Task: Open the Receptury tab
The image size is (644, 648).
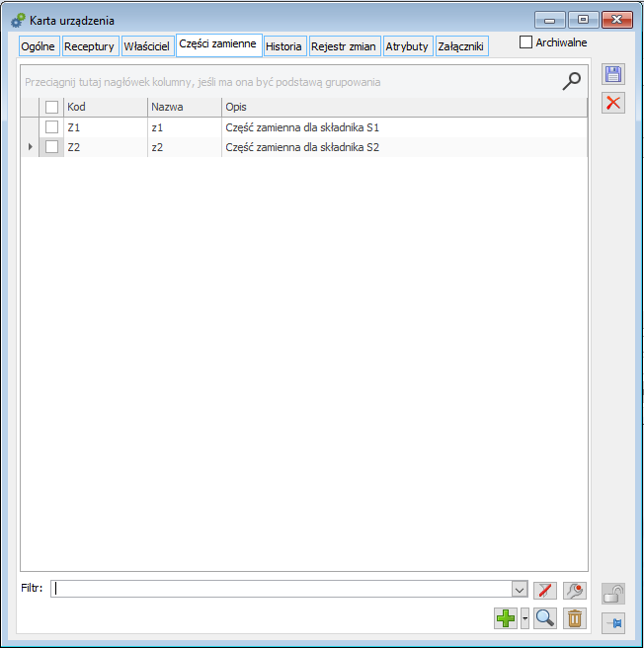Action: 90,46
